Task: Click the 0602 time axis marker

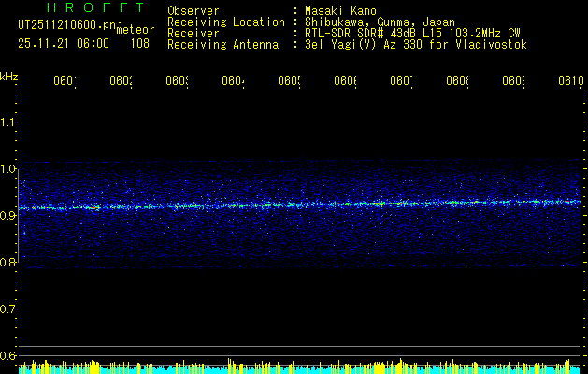Action: click(x=121, y=80)
